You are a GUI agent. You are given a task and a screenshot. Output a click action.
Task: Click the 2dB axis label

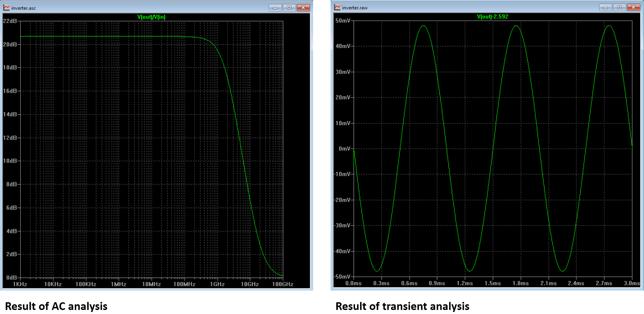12,254
